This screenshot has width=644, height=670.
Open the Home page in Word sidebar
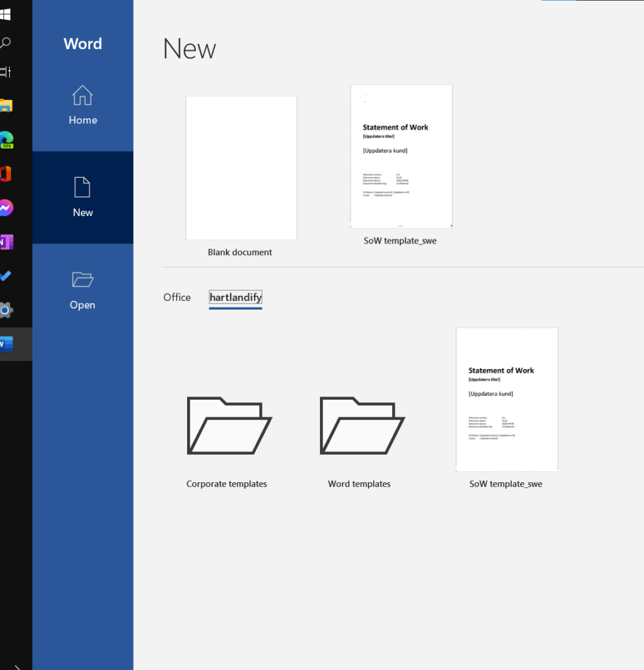tap(82, 105)
